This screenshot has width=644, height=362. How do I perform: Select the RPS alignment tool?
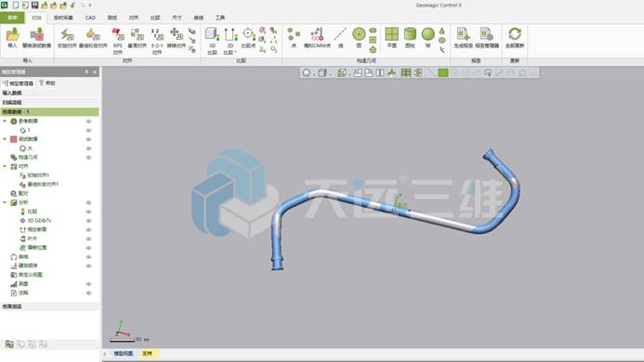click(x=118, y=40)
